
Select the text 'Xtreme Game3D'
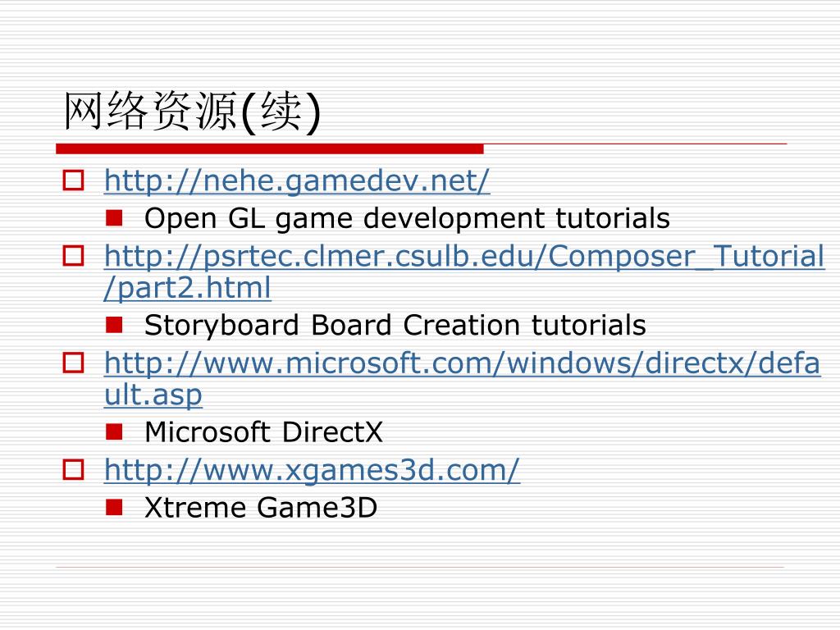tap(261, 507)
